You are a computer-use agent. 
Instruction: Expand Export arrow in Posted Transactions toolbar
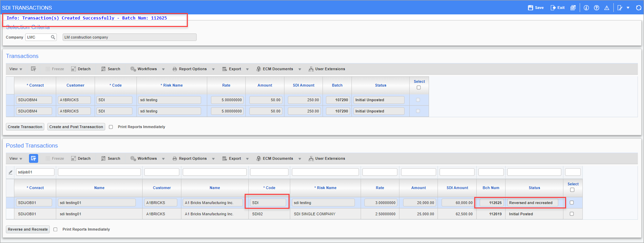[247, 159]
